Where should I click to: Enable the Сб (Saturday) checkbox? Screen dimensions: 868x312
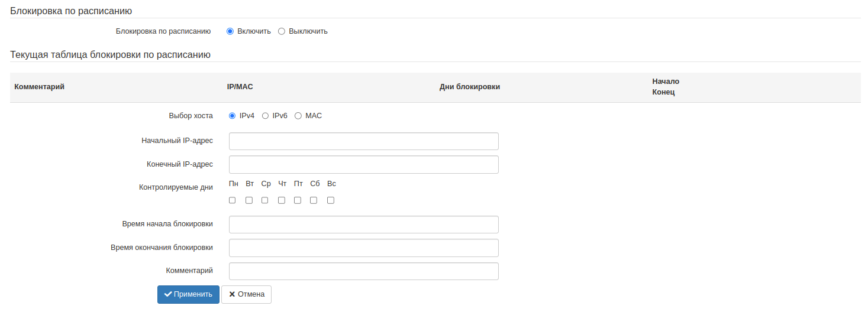coord(314,200)
